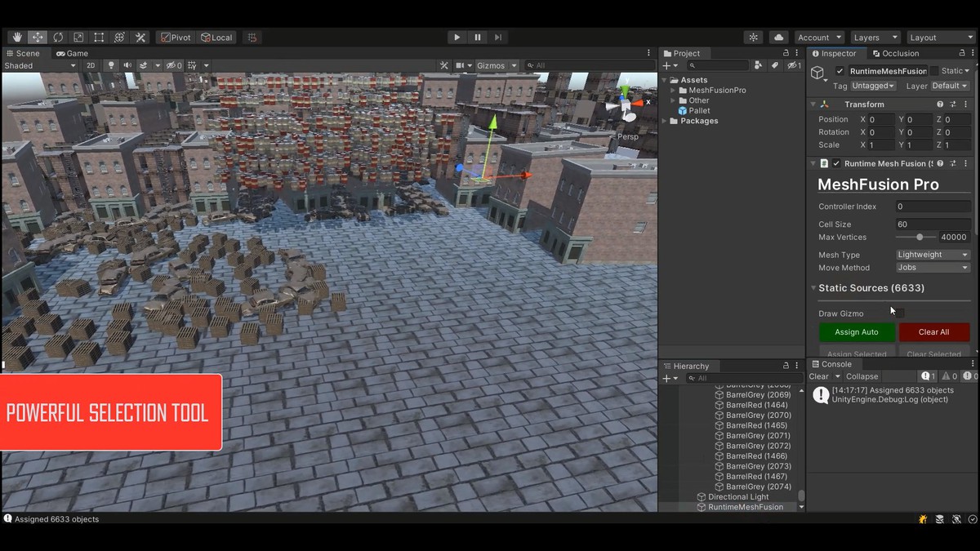Open Move Method Jobs dropdown
Image resolution: width=980 pixels, height=551 pixels.
(x=933, y=268)
